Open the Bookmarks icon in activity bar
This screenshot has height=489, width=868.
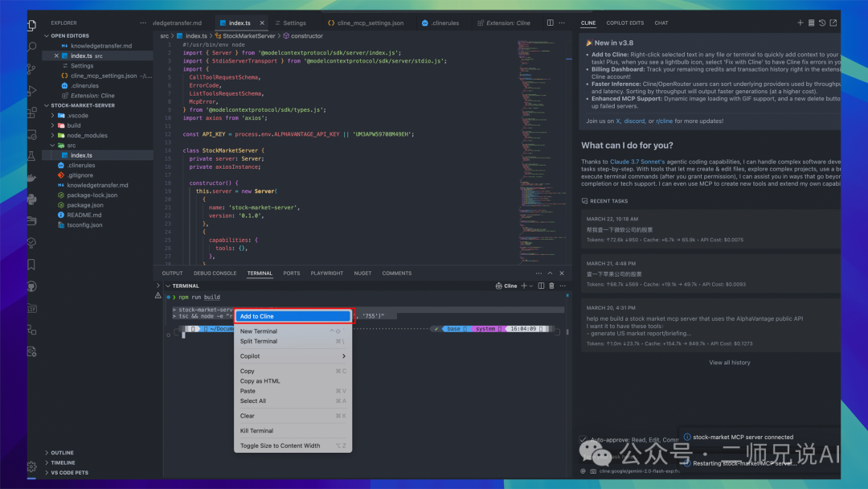tap(32, 265)
